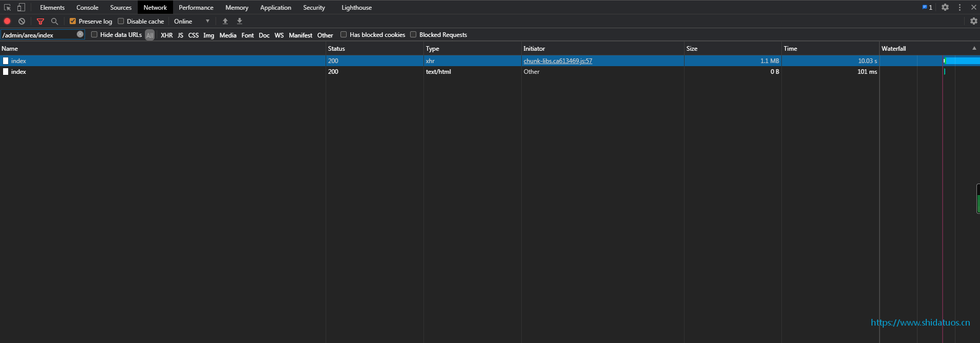This screenshot has height=343, width=980.
Task: Click the export HAR download icon
Action: [x=240, y=21]
